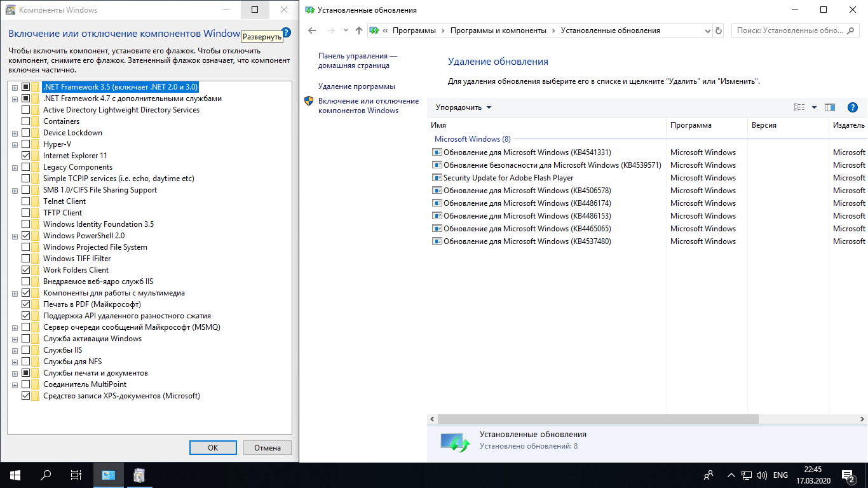Viewport: 868px width, 488px height.
Task: Open the Удаление программы link
Action: 356,86
